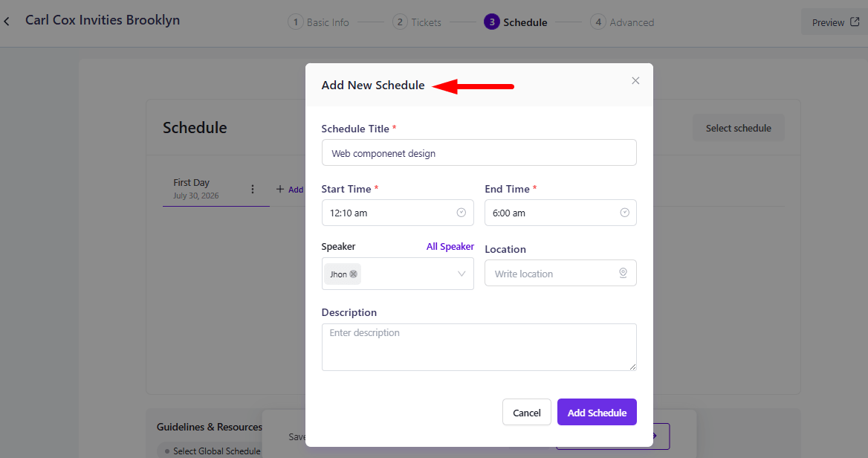This screenshot has width=868, height=458.
Task: Click the back arrow beside event title
Action: 7,22
